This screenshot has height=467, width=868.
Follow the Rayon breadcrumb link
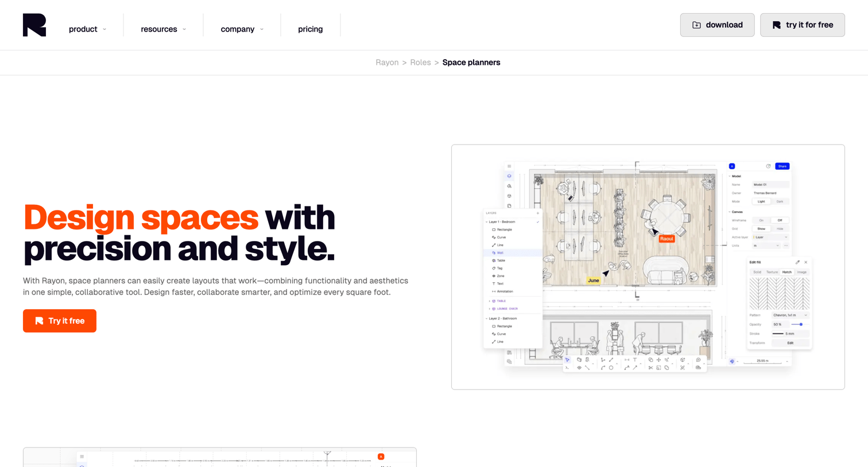pyautogui.click(x=387, y=63)
